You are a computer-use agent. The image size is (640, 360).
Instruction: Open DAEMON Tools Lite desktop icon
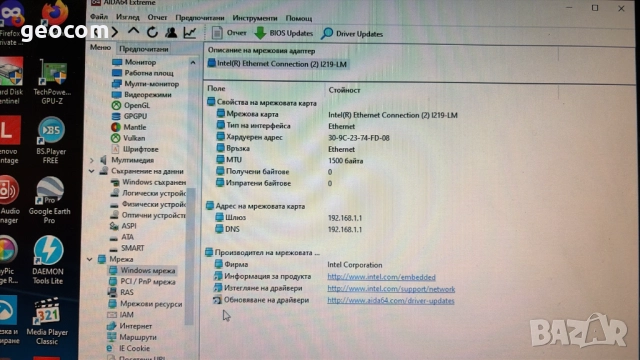[x=48, y=260]
